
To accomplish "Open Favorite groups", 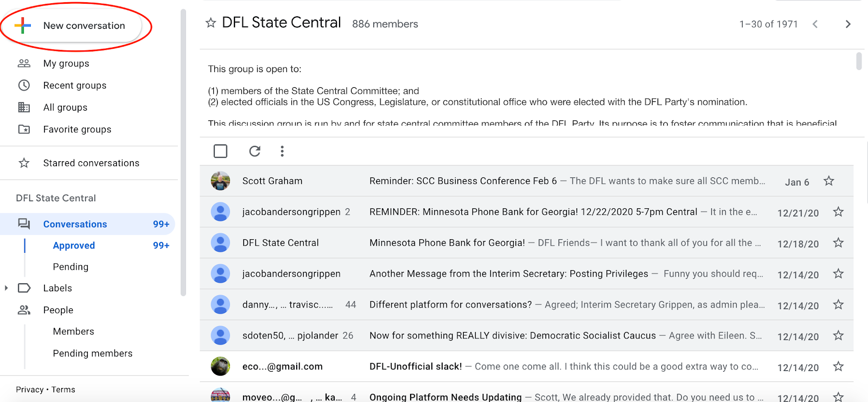I will point(77,129).
